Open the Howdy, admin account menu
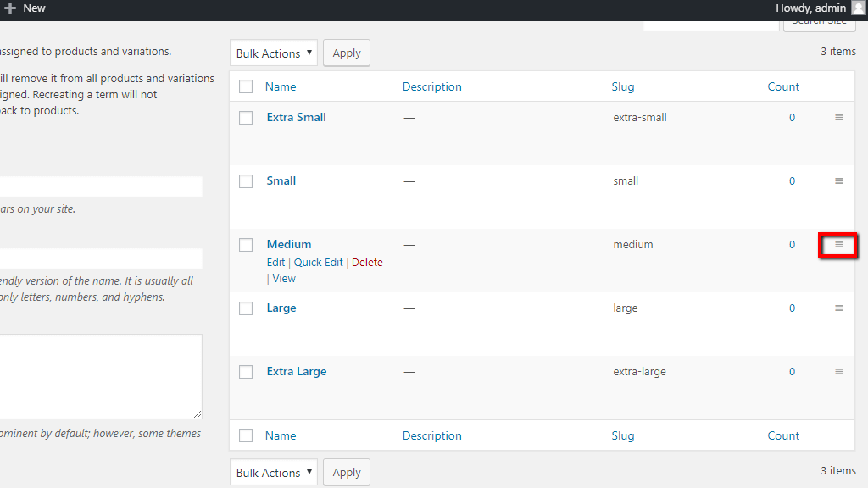The height and width of the screenshot is (488, 868). tap(810, 8)
